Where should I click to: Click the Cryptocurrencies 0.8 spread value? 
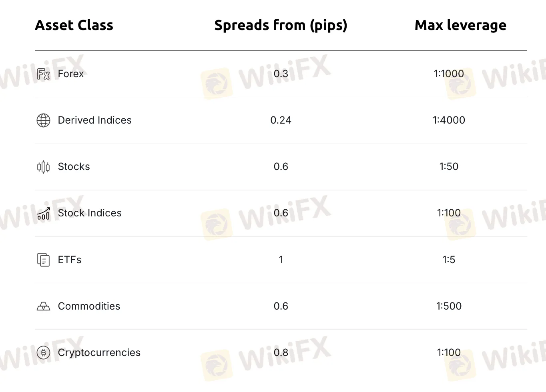281,353
